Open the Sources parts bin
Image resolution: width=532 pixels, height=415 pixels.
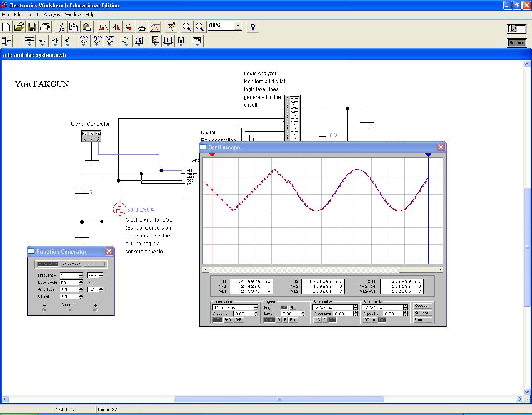(29, 41)
